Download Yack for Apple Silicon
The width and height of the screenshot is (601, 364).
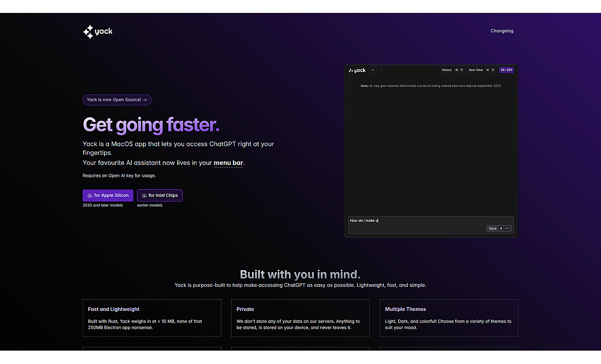(108, 195)
